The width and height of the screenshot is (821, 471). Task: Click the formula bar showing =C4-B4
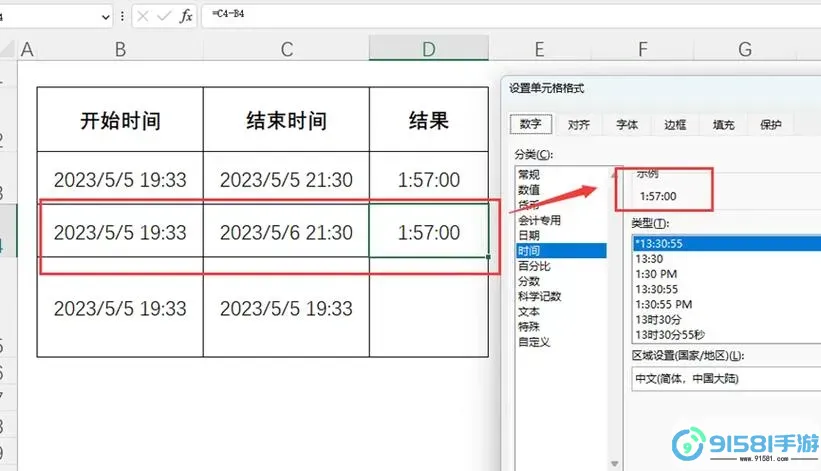(x=511, y=15)
